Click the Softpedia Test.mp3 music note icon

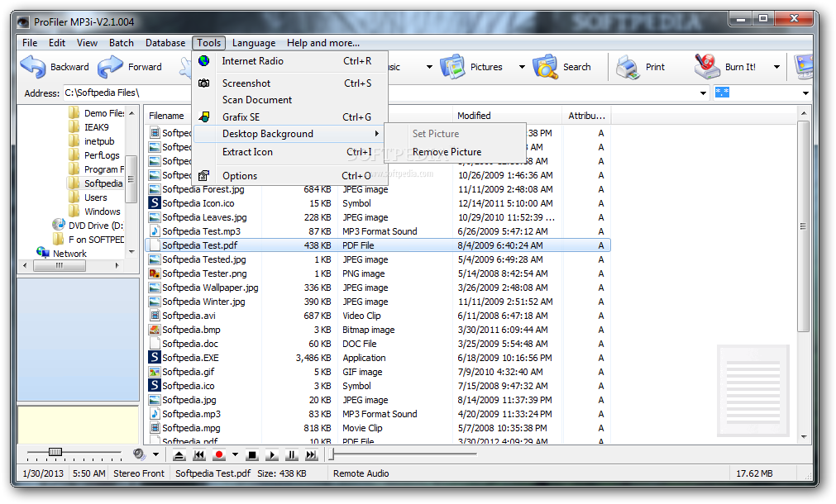pyautogui.click(x=155, y=231)
